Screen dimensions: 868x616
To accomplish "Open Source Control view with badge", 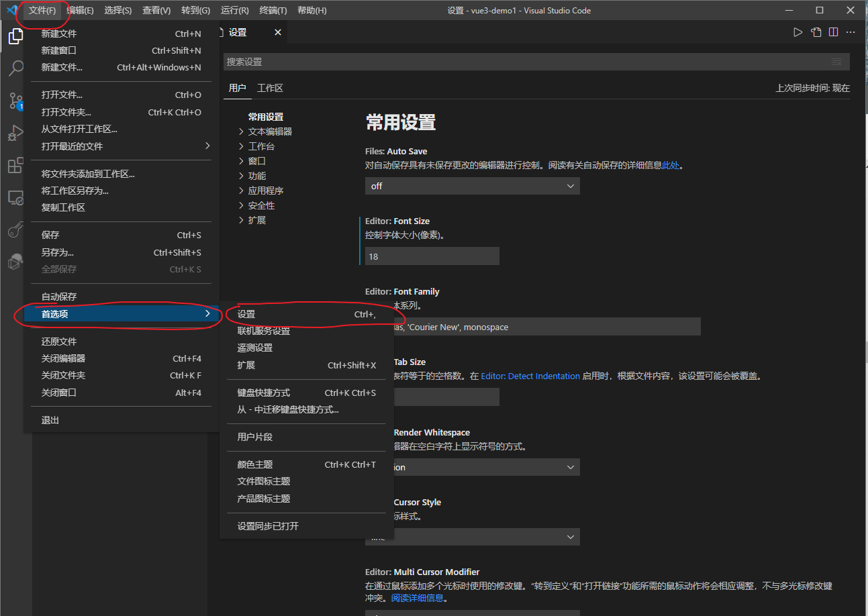I will [15, 101].
